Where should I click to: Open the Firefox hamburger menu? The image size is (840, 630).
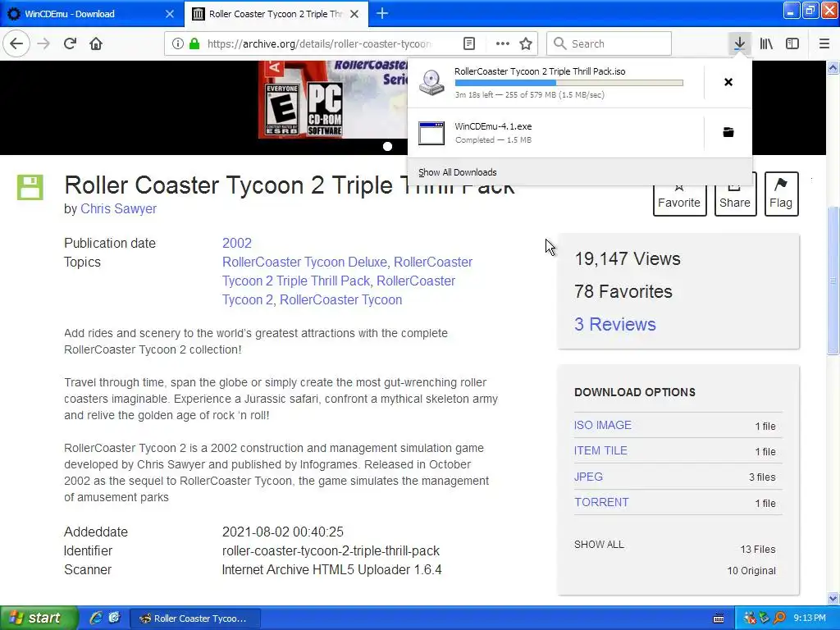point(824,43)
